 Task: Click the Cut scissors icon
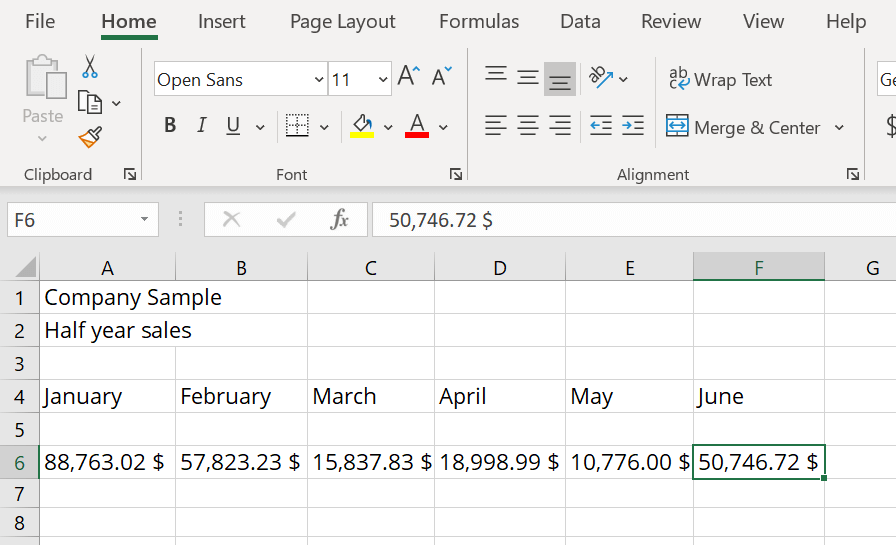click(x=90, y=67)
